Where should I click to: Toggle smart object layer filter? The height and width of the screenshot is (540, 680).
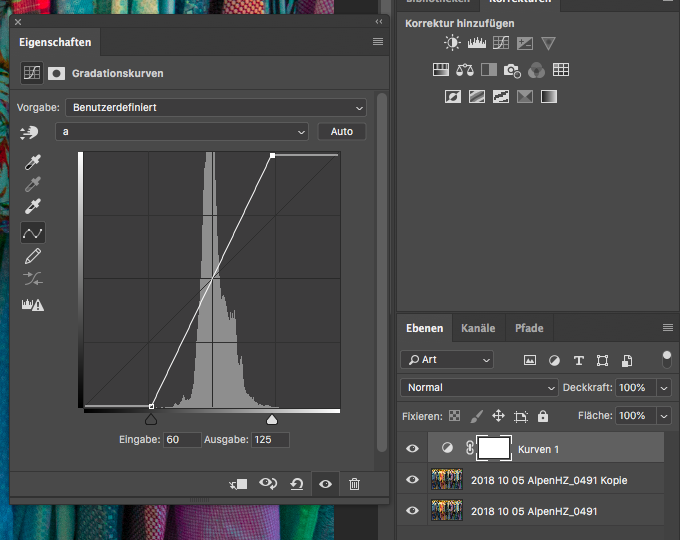(627, 360)
